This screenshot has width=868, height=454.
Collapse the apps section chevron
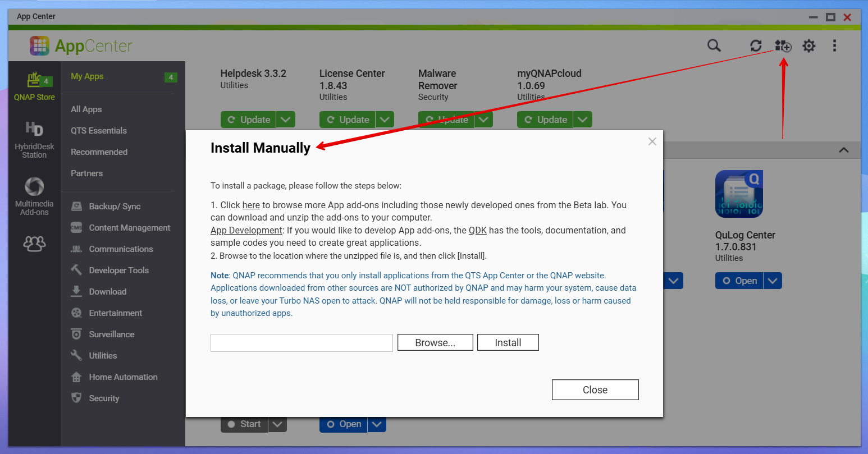pos(843,150)
